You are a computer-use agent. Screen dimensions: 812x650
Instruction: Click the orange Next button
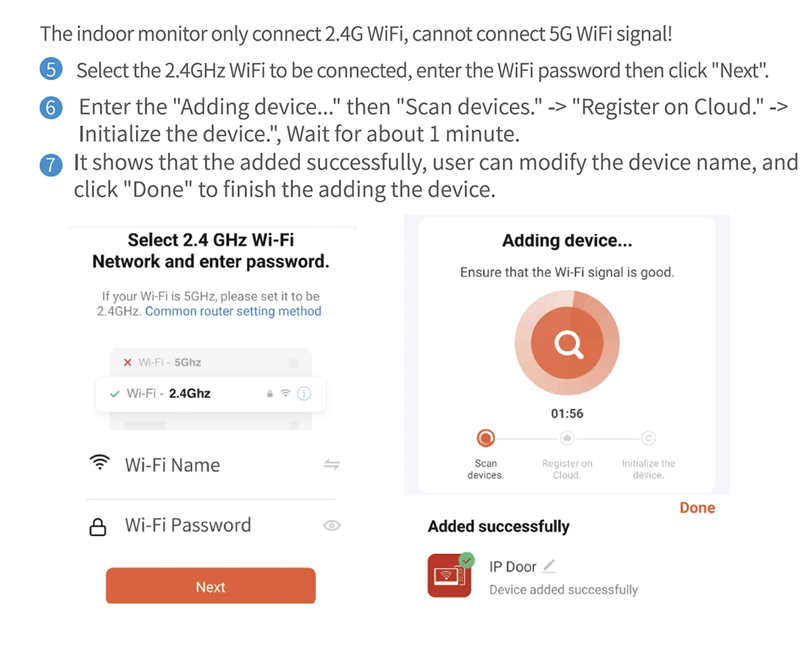(x=210, y=586)
